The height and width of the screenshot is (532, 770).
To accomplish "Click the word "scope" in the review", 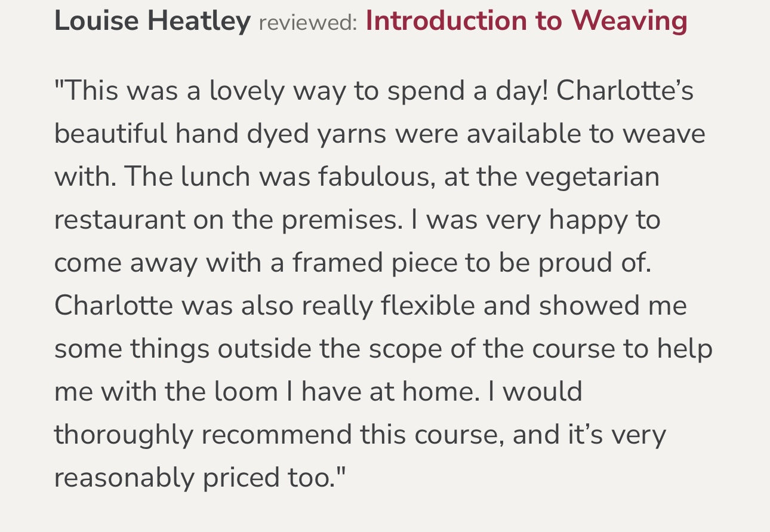I will point(405,349).
